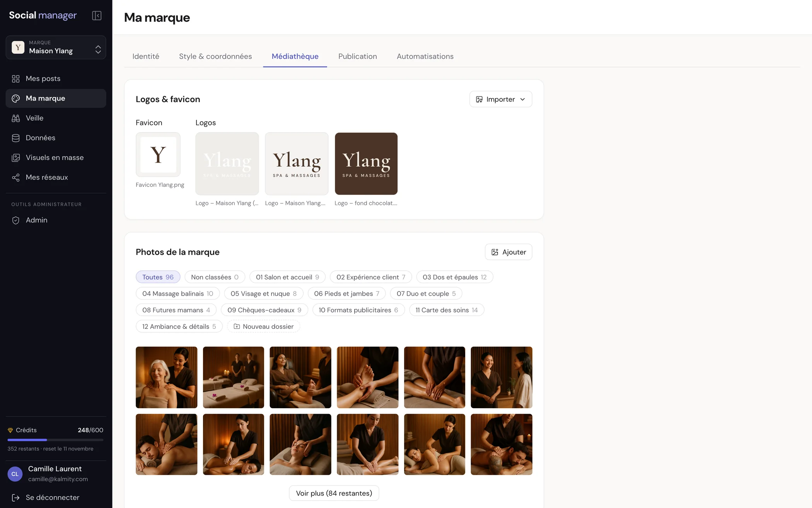
Task: Click the Ajouter photo button
Action: point(508,252)
